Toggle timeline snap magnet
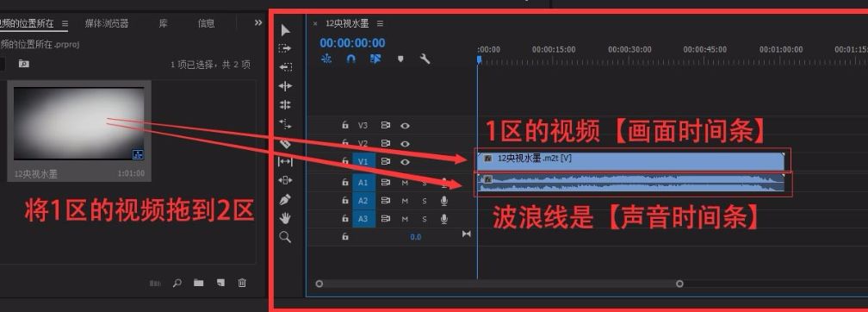Image resolution: width=868 pixels, height=312 pixels. pos(351,59)
